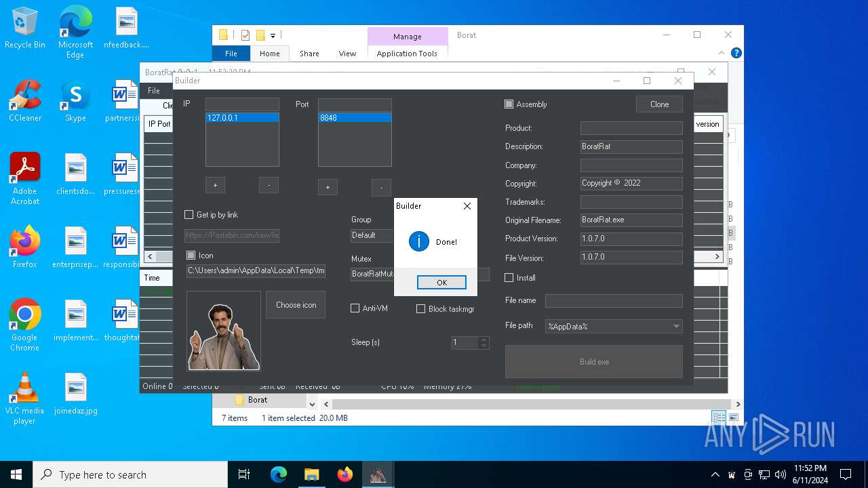Open Google Chrome desktop shortcut
The width and height of the screenshot is (868, 488).
click(25, 325)
